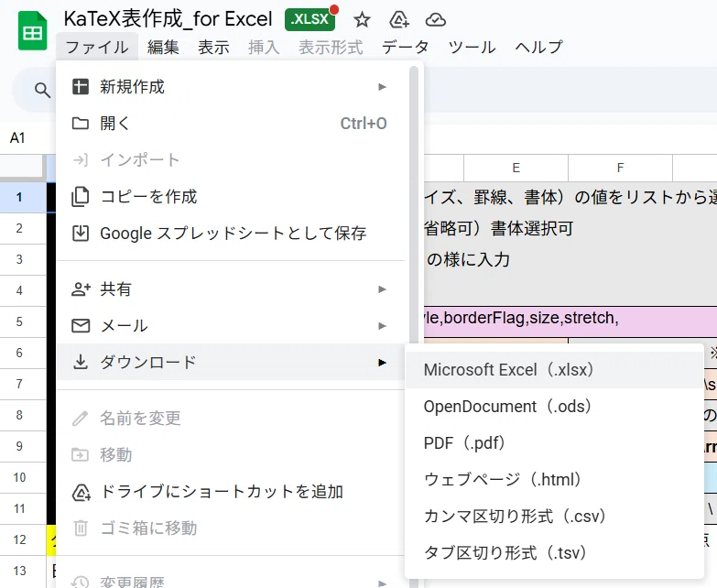Viewport: 717px width, 588px height.
Task: Click the save icon for Google スプレッドシートとして保存
Action: pyautogui.click(x=81, y=234)
